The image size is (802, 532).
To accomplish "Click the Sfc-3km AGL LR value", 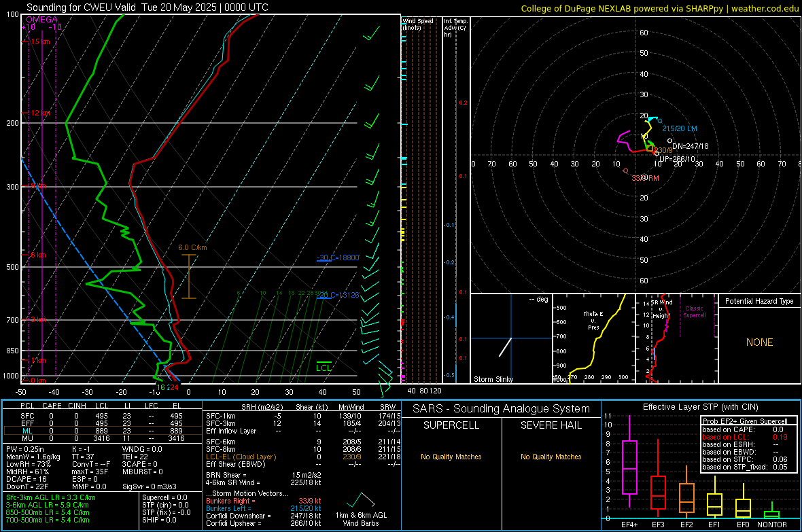I will (x=51, y=497).
